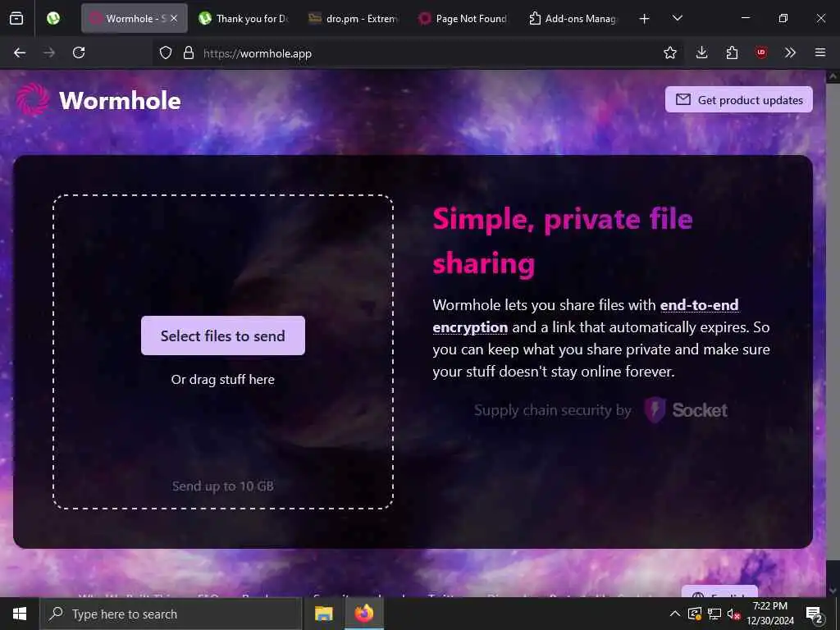Open the Firefox View tab icon
The image size is (840, 630).
pos(16,19)
